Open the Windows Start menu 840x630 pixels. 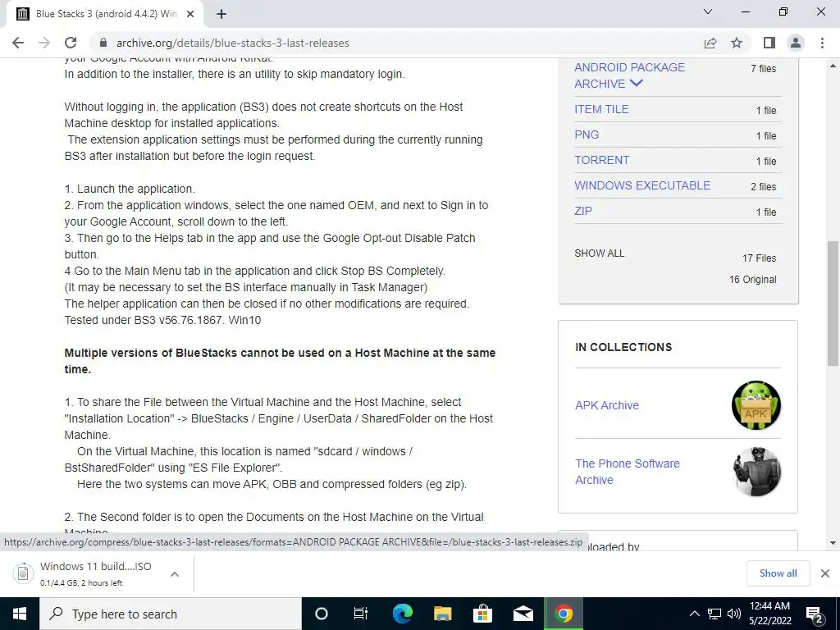pos(20,614)
